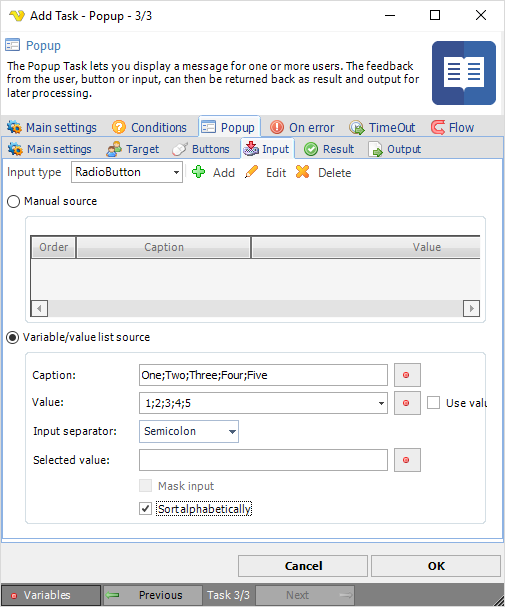Open the On error tab
The image size is (505, 607).
point(302,127)
